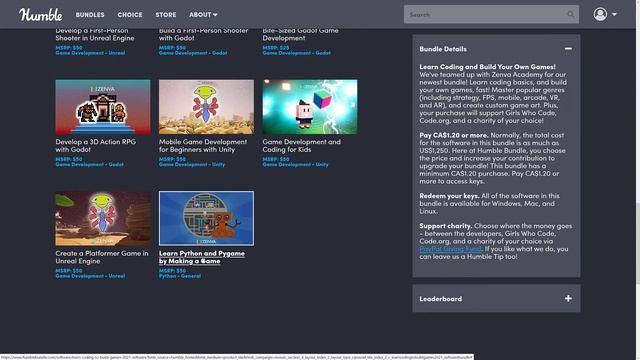Click the Bundle Details heading text
The height and width of the screenshot is (360, 640).
click(443, 49)
